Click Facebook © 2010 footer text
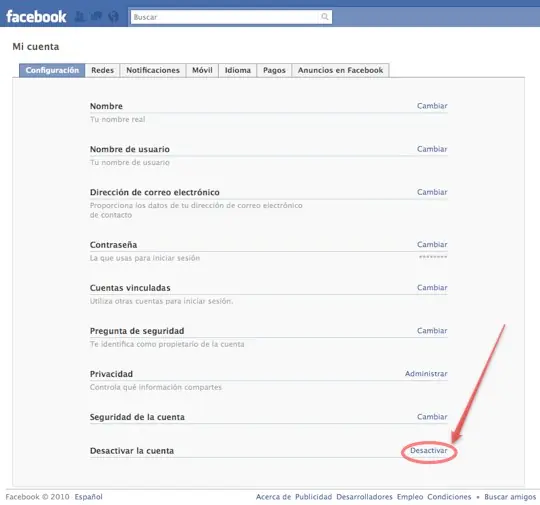Image resolution: width=540 pixels, height=505 pixels. pyautogui.click(x=38, y=497)
